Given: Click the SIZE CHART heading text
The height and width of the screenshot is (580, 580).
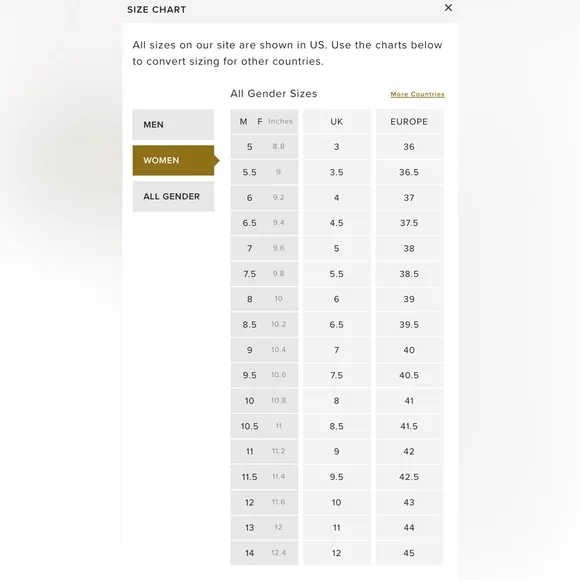Looking at the screenshot, I should (x=156, y=10).
